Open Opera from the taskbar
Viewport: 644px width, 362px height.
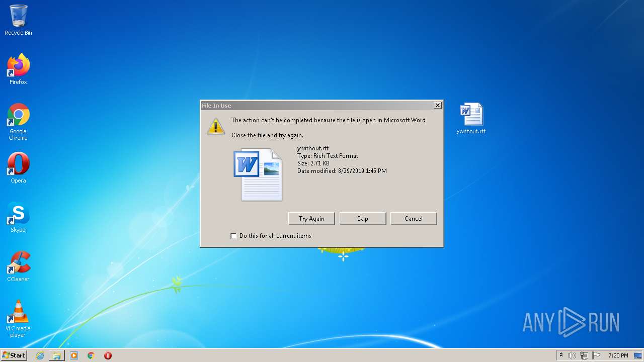click(x=108, y=355)
